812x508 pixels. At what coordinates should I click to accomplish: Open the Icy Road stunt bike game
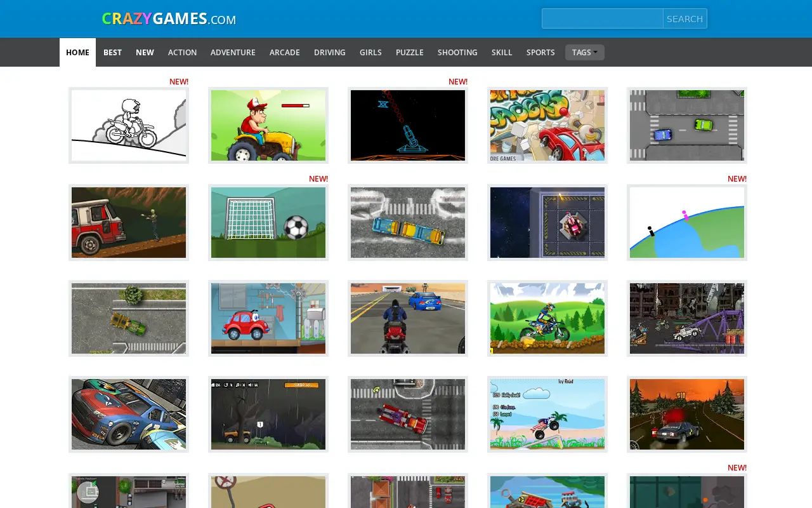tap(547, 414)
